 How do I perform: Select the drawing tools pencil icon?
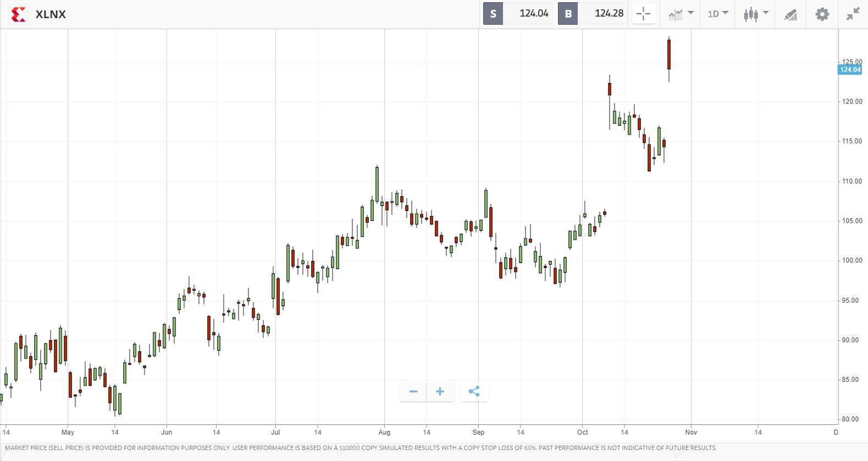pos(790,14)
